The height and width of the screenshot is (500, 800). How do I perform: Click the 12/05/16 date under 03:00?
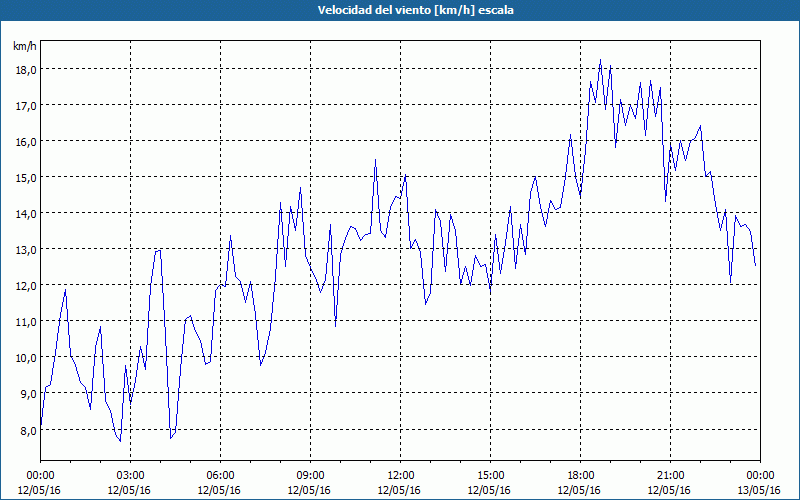coord(129,490)
